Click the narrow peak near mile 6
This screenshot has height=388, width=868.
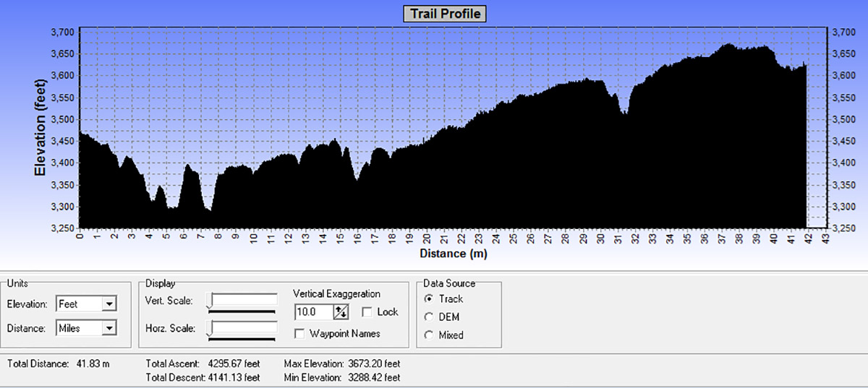pyautogui.click(x=187, y=166)
